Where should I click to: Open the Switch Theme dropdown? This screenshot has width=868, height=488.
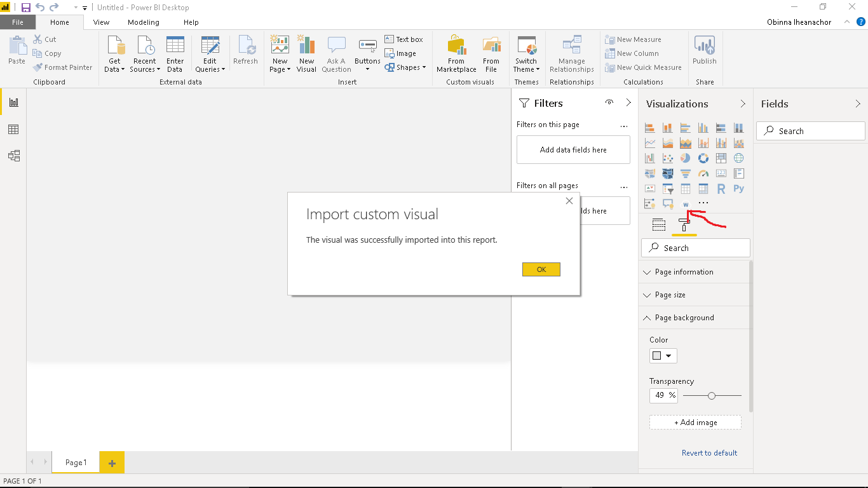click(x=526, y=55)
